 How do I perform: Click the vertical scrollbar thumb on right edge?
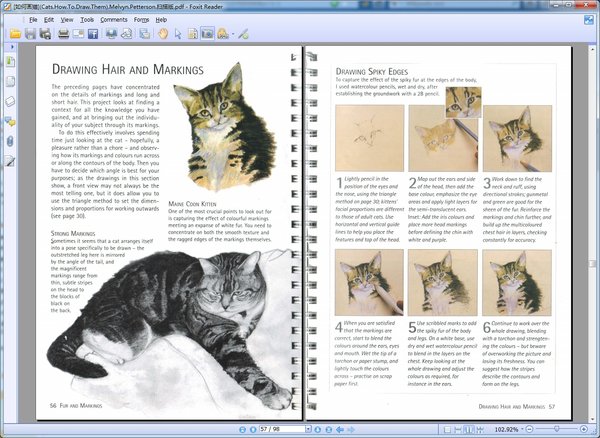[x=592, y=264]
